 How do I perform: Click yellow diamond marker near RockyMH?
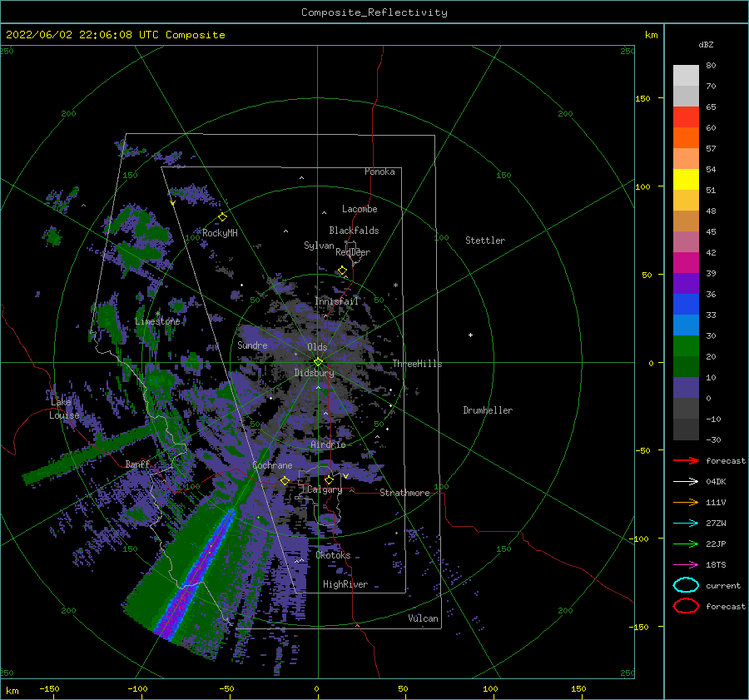click(222, 217)
